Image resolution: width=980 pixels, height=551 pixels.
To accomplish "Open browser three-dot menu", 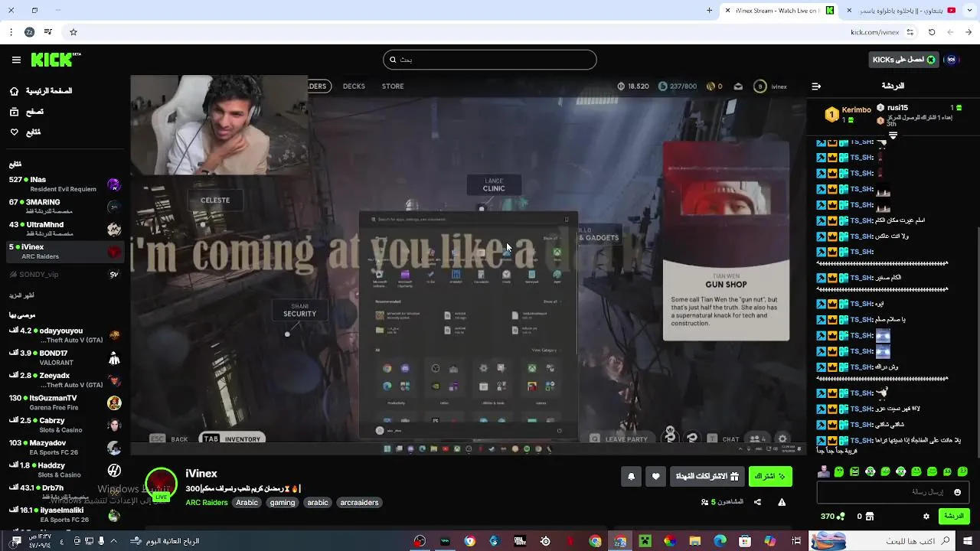I will tap(11, 32).
